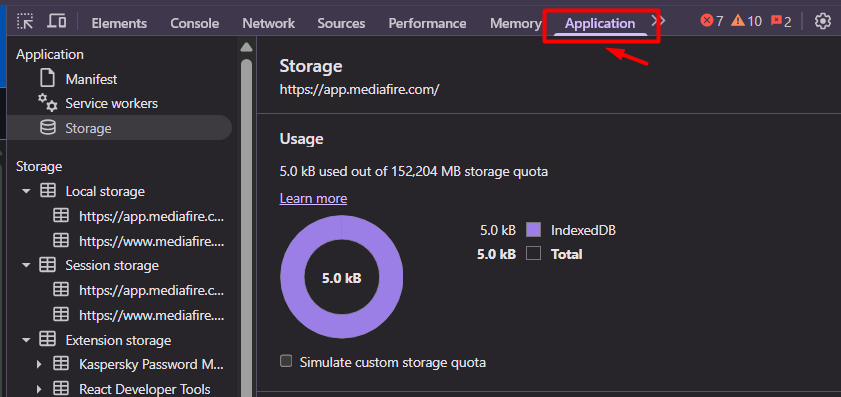Switch to the Console tab
The width and height of the screenshot is (841, 397).
coord(195,23)
